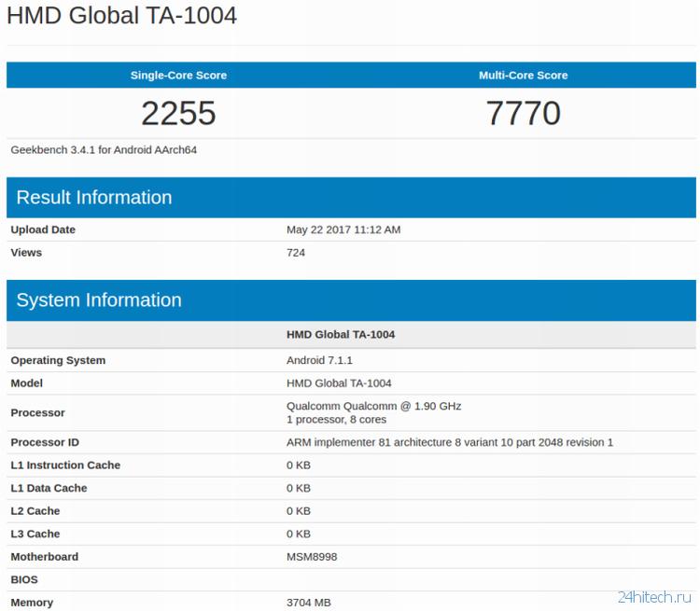Click the Views count 724
The height and width of the screenshot is (611, 700).
point(296,252)
